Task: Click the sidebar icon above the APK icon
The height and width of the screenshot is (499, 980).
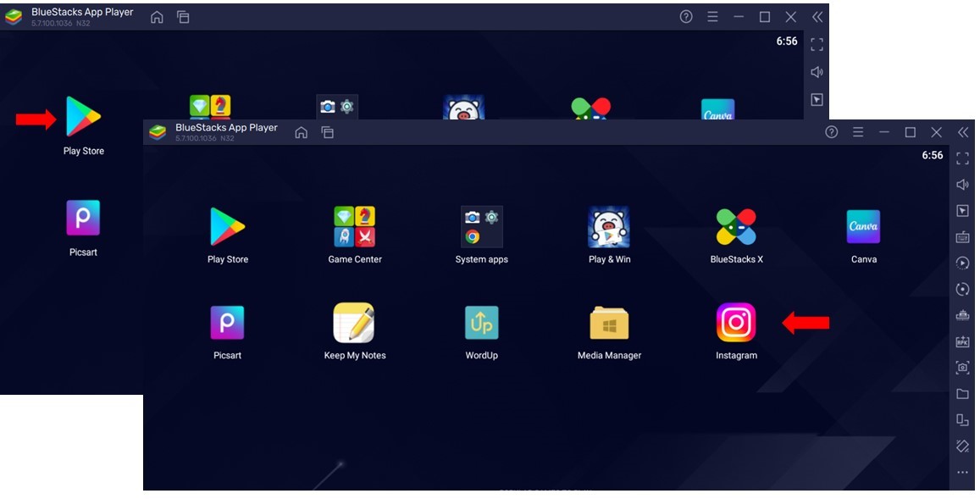Action: (962, 315)
